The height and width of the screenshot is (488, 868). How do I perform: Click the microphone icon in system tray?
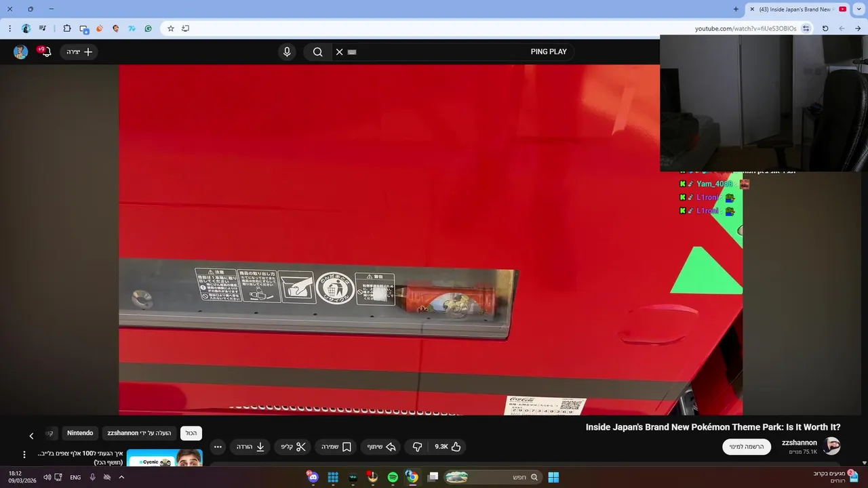point(92,477)
